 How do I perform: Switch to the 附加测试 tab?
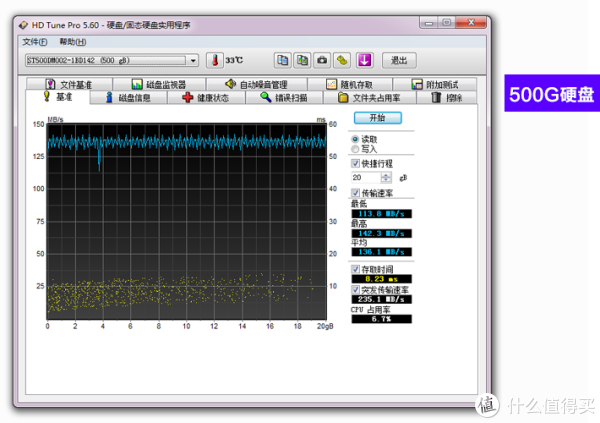[435, 84]
